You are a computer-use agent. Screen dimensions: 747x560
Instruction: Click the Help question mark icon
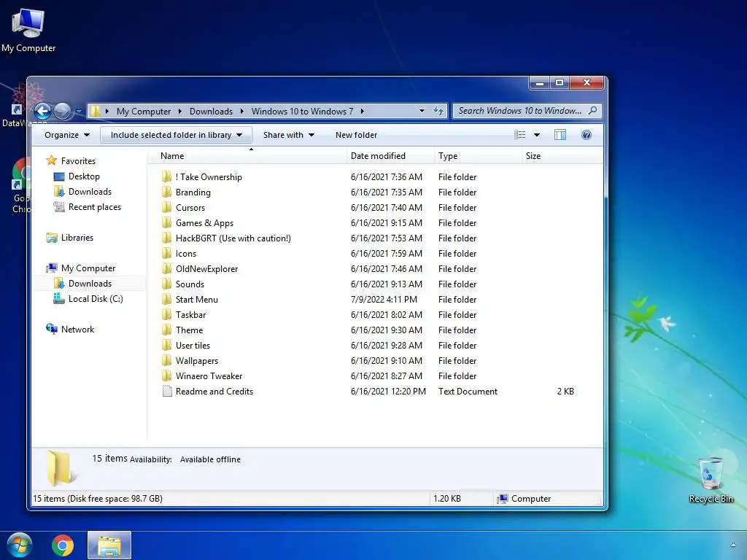click(x=587, y=135)
